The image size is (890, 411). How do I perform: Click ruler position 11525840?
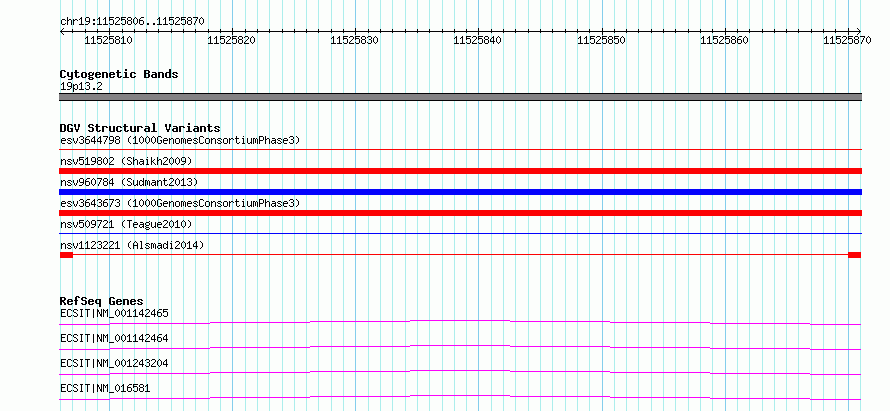[478, 40]
